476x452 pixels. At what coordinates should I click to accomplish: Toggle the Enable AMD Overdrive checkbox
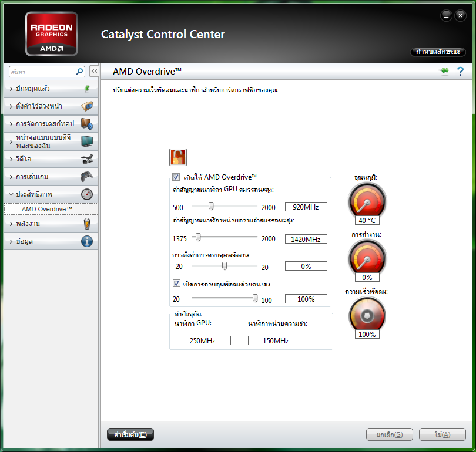(x=176, y=177)
